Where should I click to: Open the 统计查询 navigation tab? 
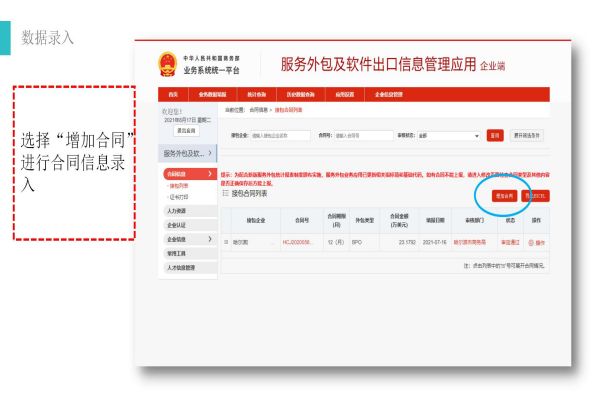257,93
